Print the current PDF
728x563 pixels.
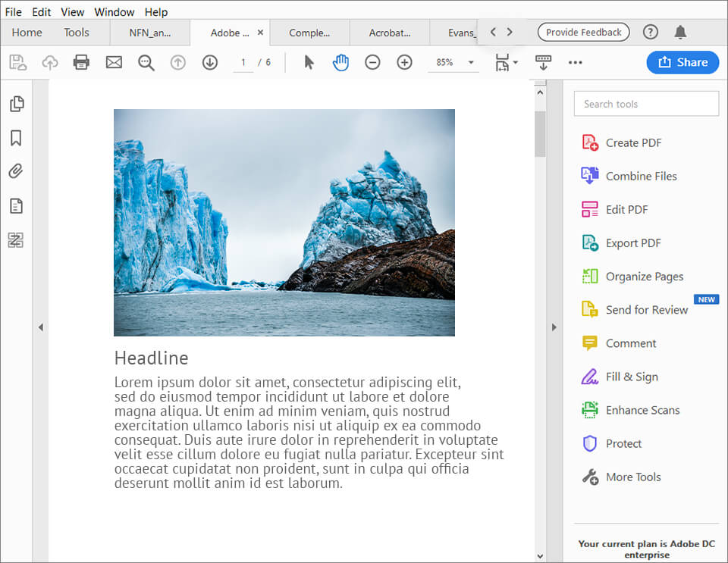[81, 62]
